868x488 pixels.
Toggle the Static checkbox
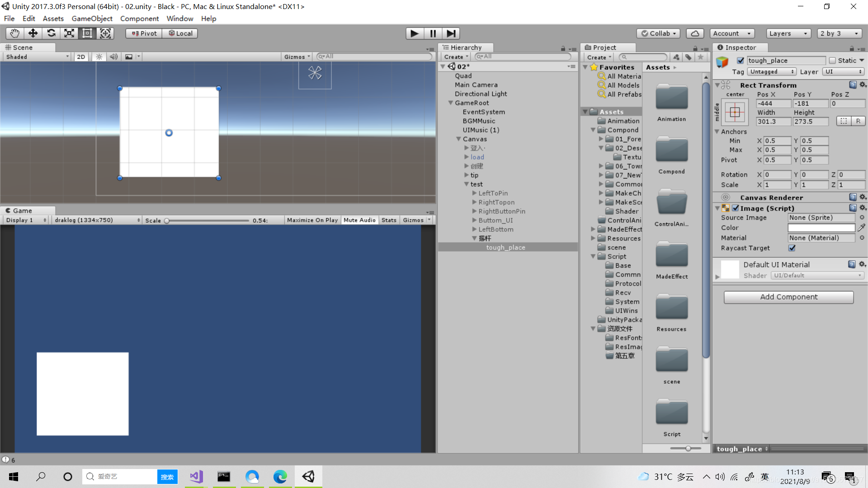click(833, 61)
